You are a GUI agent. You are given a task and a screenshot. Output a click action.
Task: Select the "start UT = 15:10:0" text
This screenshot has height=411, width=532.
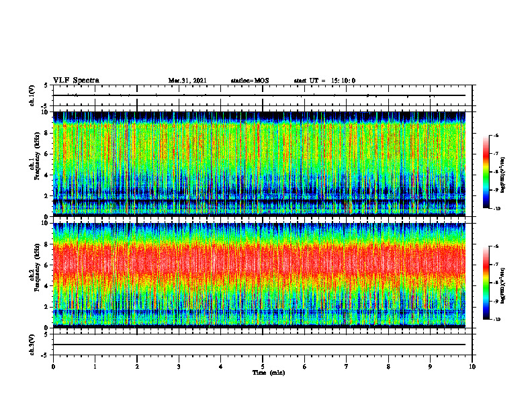(x=324, y=81)
